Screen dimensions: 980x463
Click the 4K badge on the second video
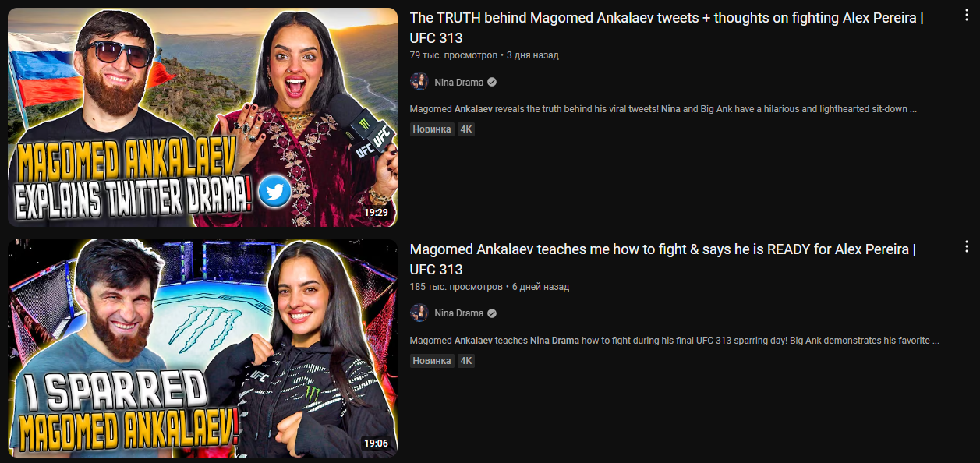point(466,361)
